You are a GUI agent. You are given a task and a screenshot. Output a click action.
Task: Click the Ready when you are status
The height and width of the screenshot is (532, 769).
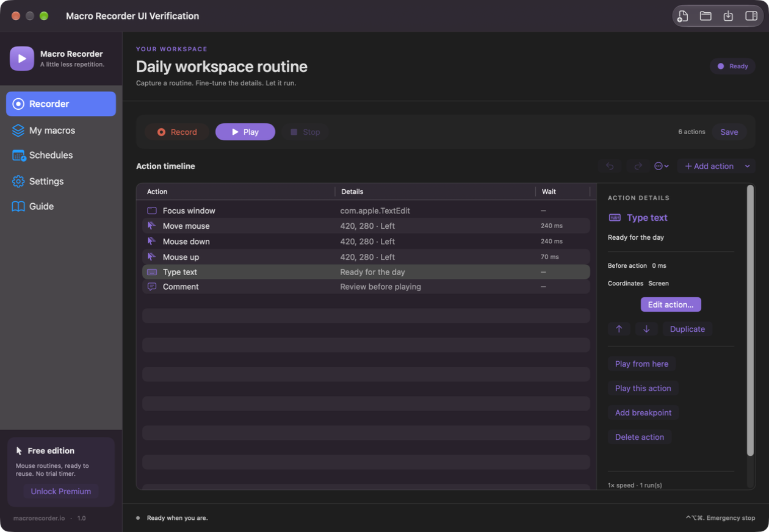[177, 518]
